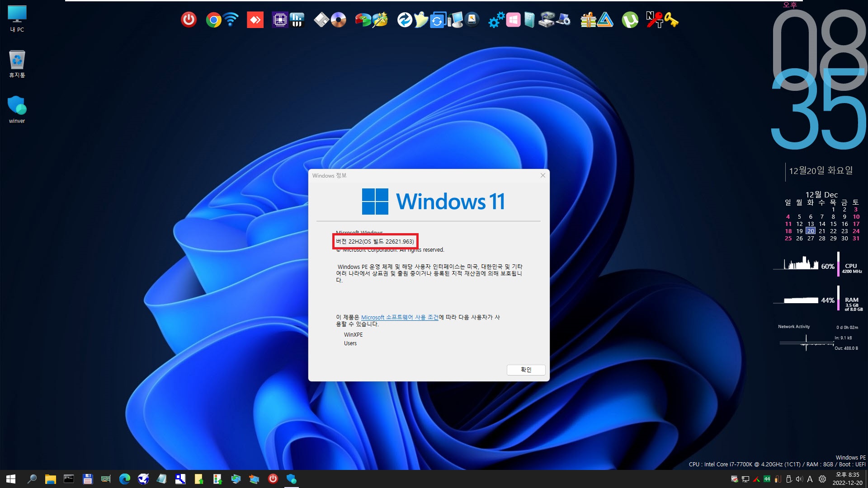Open the blue bird globe taskbar icon
The height and width of the screenshot is (488, 868).
[x=143, y=479]
